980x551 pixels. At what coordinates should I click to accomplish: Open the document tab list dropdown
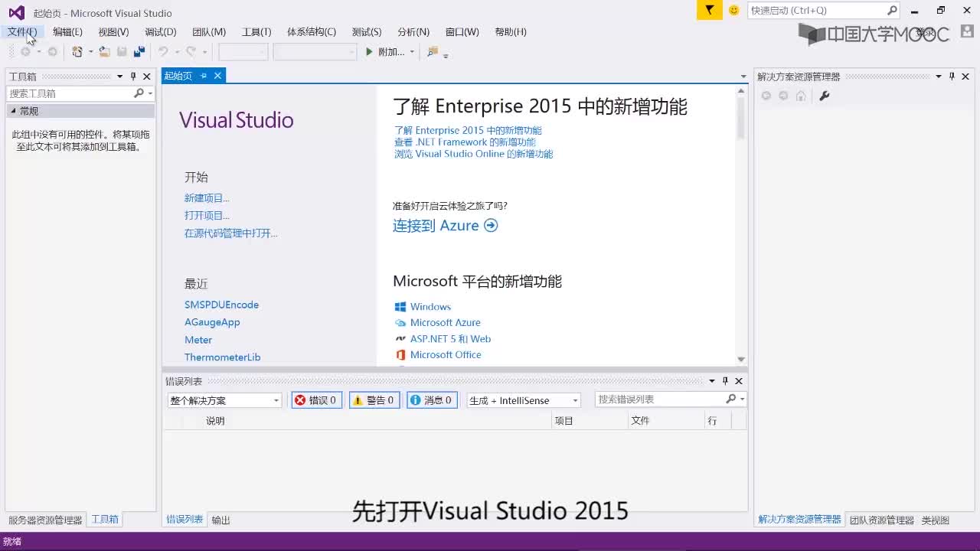point(743,77)
